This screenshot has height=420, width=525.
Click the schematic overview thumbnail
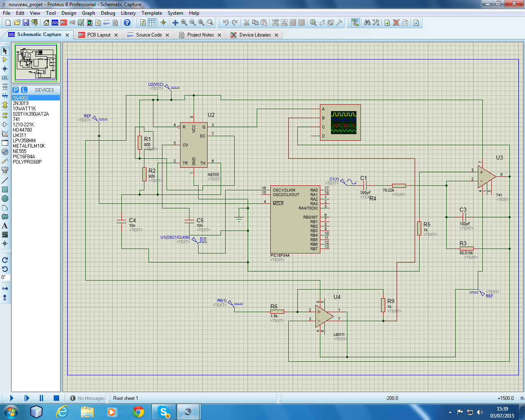click(36, 63)
